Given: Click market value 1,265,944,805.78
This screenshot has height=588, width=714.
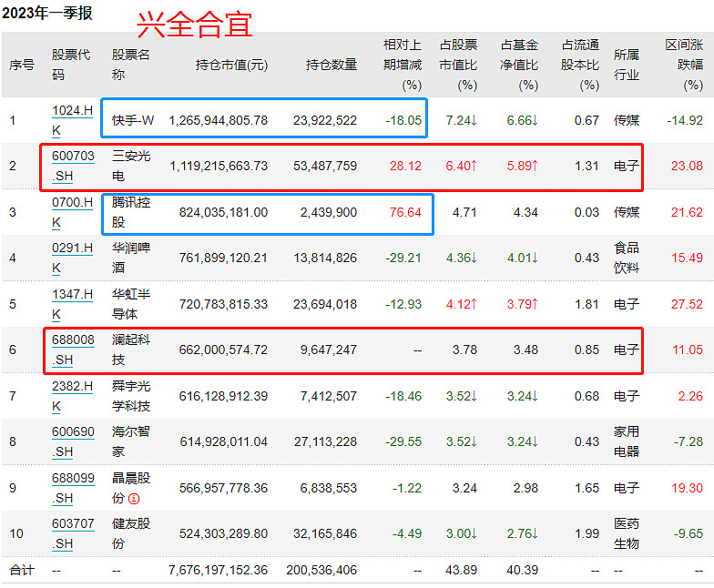Looking at the screenshot, I should pyautogui.click(x=219, y=120).
